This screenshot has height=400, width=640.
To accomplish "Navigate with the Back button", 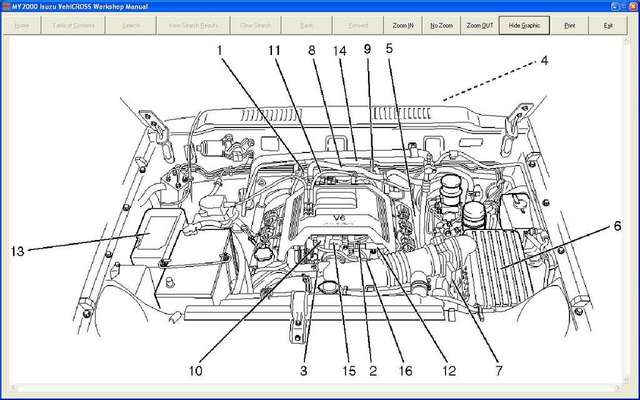I will [x=307, y=25].
